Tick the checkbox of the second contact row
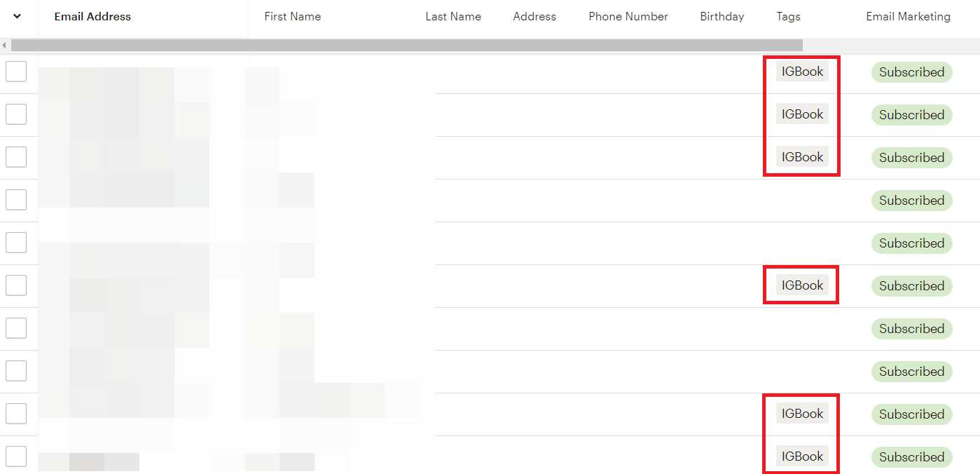The image size is (980, 474). [16, 114]
